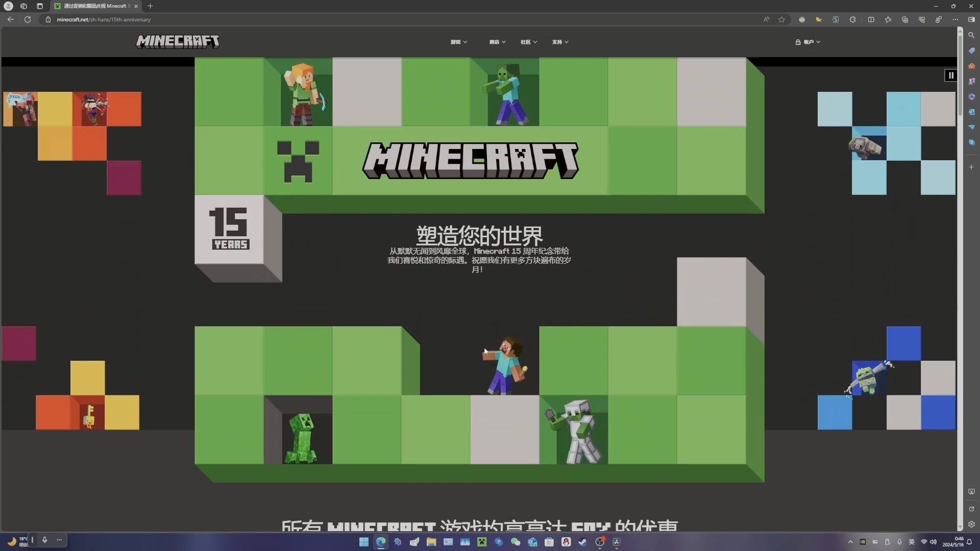Expand the 社区 (Community) navigation menu
Image resolution: width=980 pixels, height=551 pixels.
[x=529, y=42]
